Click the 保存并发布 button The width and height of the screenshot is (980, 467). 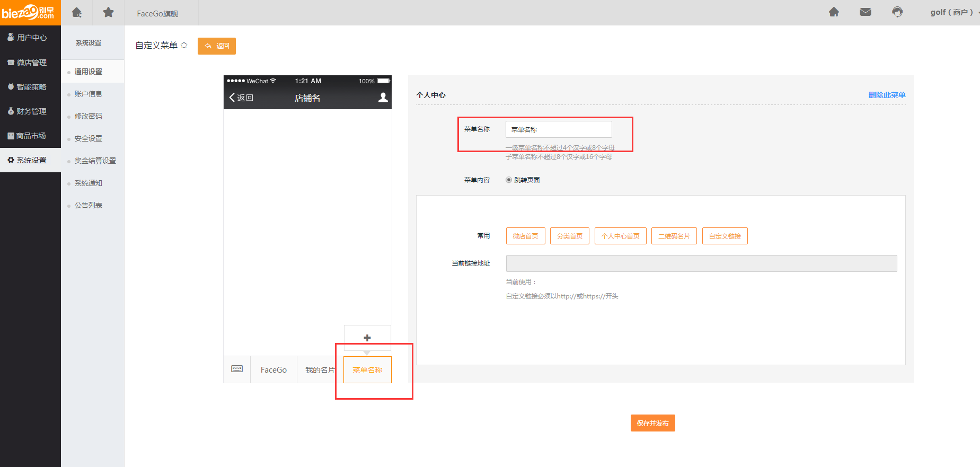(x=652, y=423)
